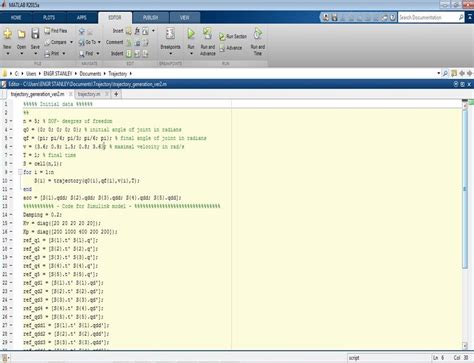Image resolution: width=474 pixels, height=363 pixels.
Task: Click Run Section
Action: coord(233,36)
